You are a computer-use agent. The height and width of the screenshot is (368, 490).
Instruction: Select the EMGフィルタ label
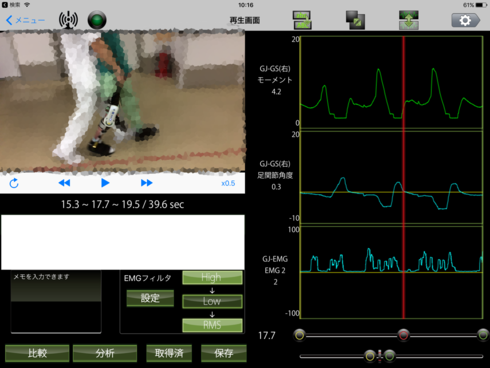[x=147, y=278]
